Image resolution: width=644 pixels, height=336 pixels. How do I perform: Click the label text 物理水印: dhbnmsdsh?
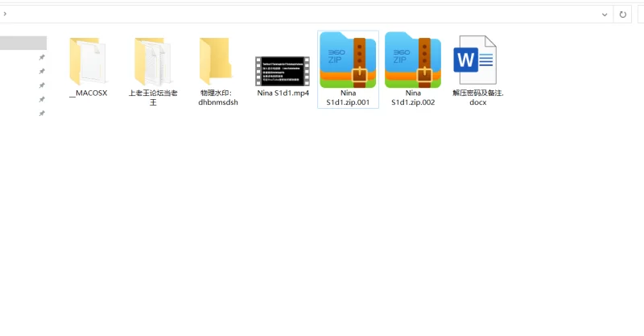tap(218, 97)
